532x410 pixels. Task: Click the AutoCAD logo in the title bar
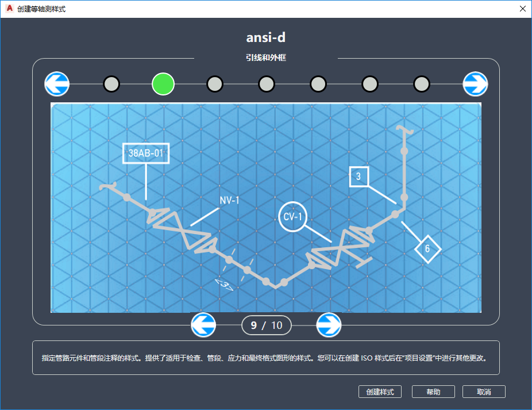coord(10,9)
